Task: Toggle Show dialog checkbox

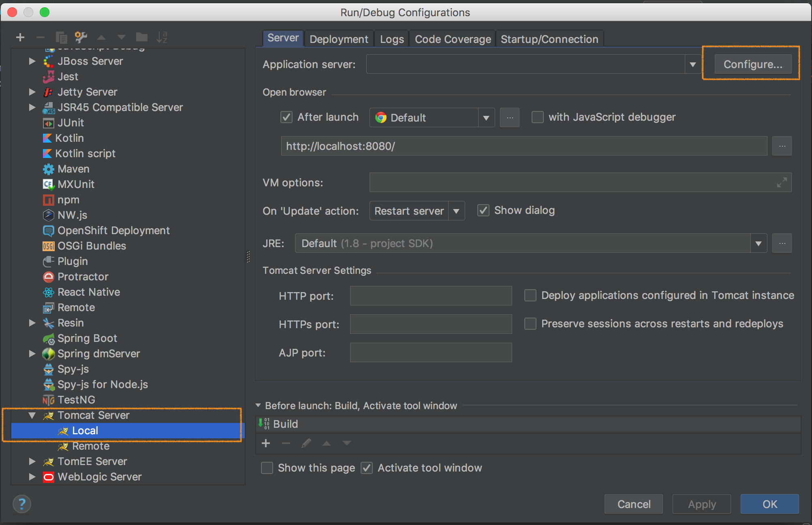Action: point(483,210)
